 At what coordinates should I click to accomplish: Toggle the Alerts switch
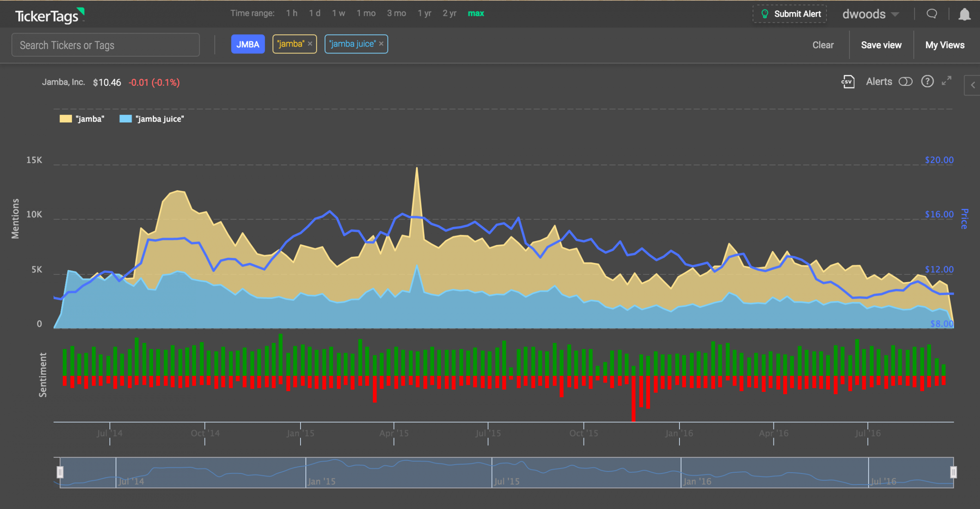point(905,82)
